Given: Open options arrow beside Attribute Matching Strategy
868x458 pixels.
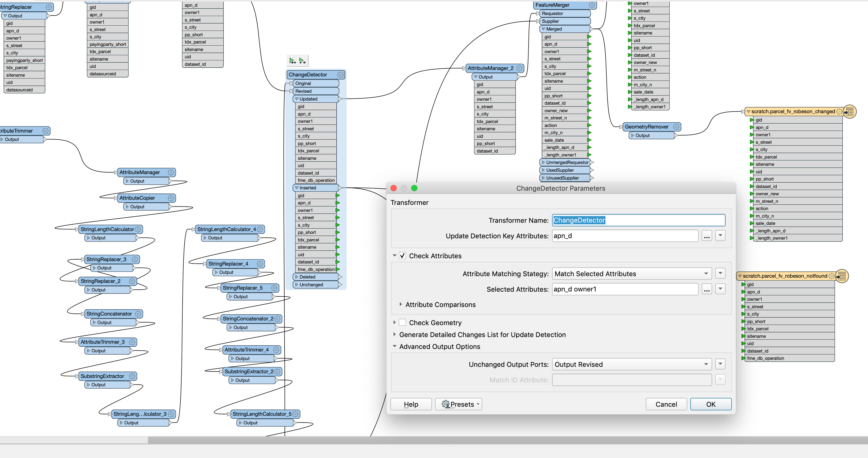Looking at the screenshot, I should click(720, 273).
